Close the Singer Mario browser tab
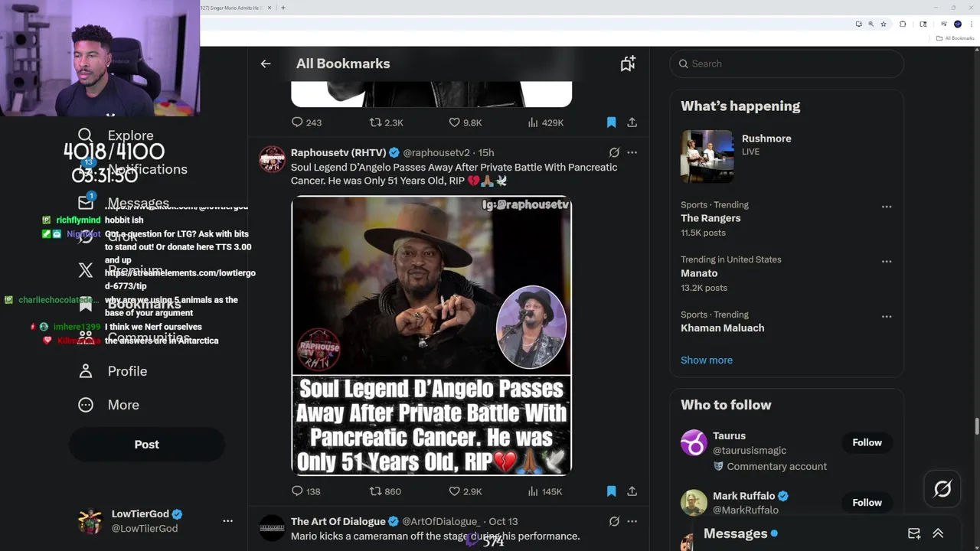This screenshot has height=551, width=980. tap(269, 8)
